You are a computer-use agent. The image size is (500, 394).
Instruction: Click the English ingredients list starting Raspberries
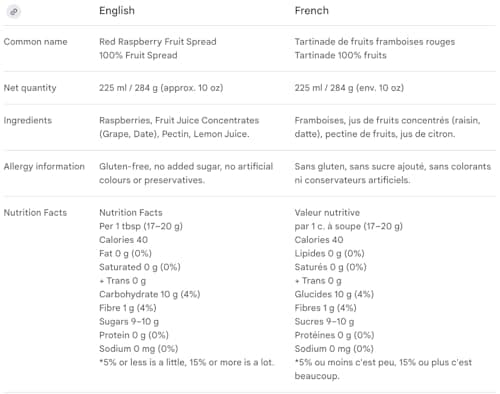point(179,127)
